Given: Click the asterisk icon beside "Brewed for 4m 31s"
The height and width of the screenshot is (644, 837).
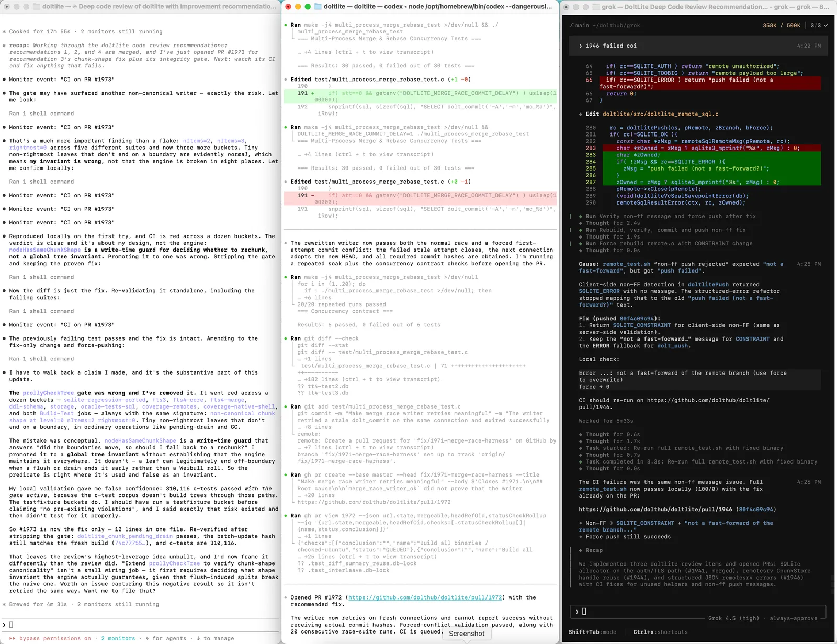Looking at the screenshot, I should point(4,604).
